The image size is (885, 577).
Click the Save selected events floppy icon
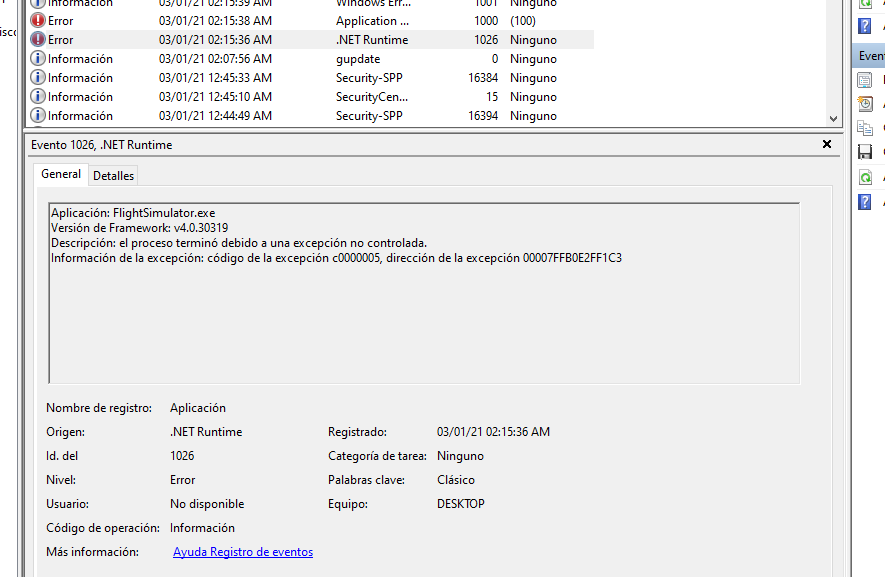[865, 152]
